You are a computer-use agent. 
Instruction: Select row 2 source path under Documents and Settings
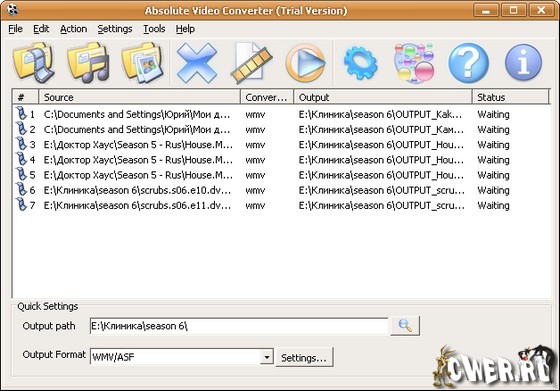(137, 130)
